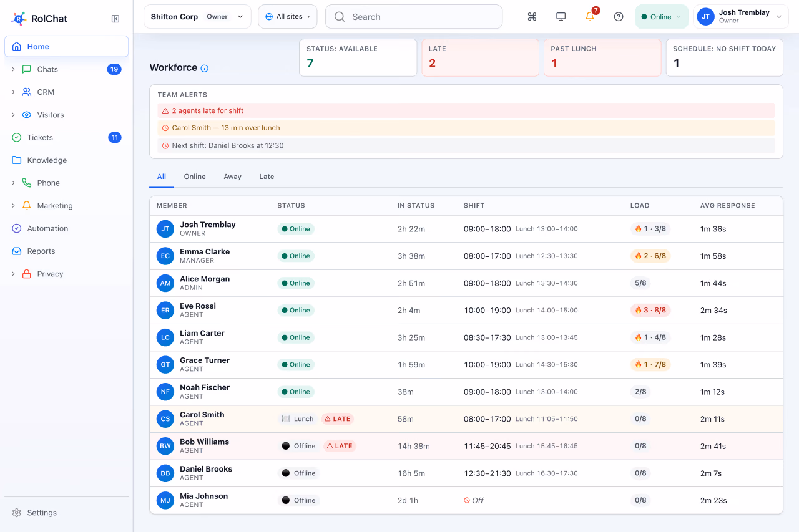Click Eve Rossi's 8/8 load badge
The image size is (799, 532).
[x=650, y=310]
